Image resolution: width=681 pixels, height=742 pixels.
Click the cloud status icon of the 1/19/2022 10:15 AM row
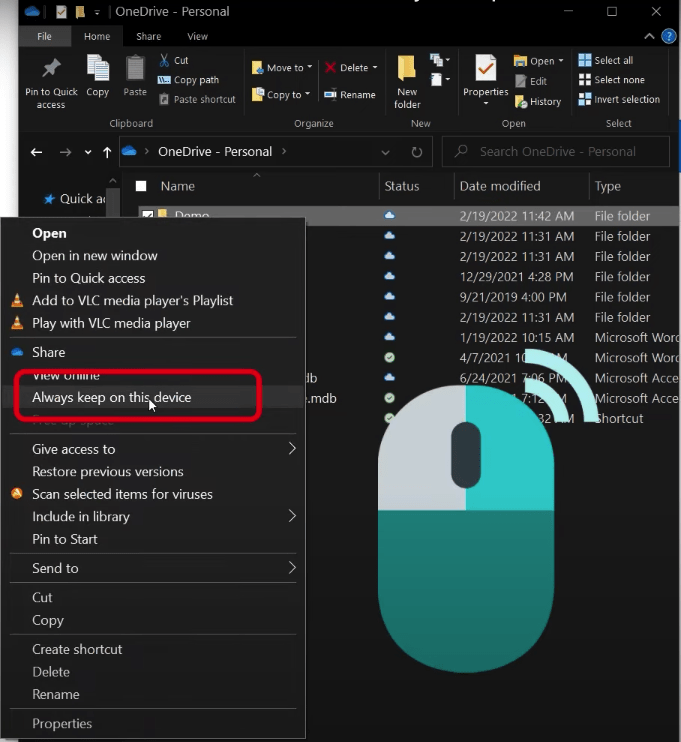click(x=389, y=337)
